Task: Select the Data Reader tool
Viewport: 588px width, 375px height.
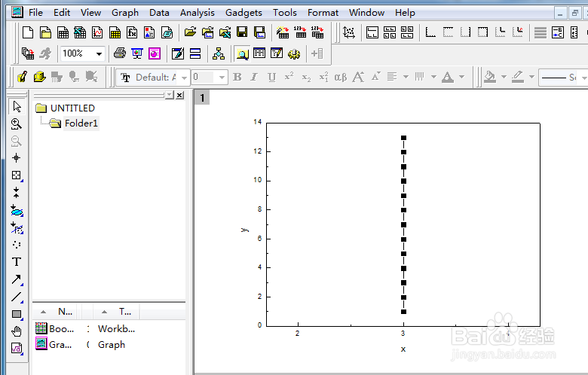Action: [17, 175]
